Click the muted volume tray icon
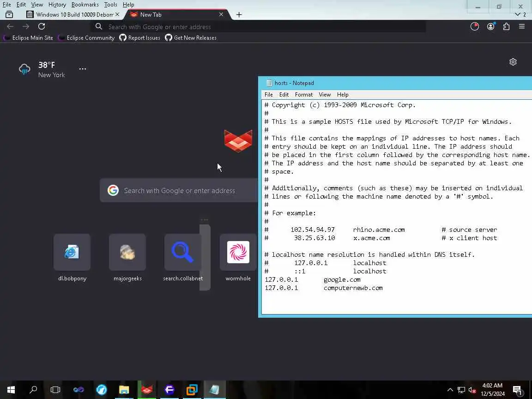The image size is (532, 399). coord(472,390)
